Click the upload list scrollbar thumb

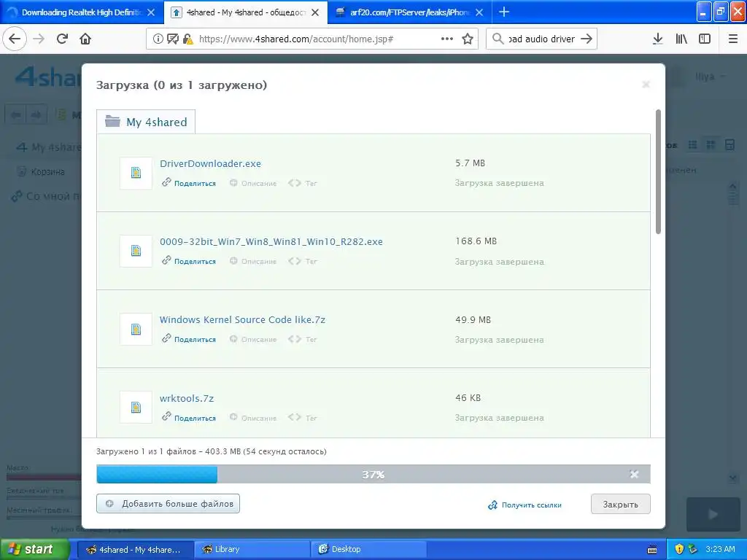658,171
